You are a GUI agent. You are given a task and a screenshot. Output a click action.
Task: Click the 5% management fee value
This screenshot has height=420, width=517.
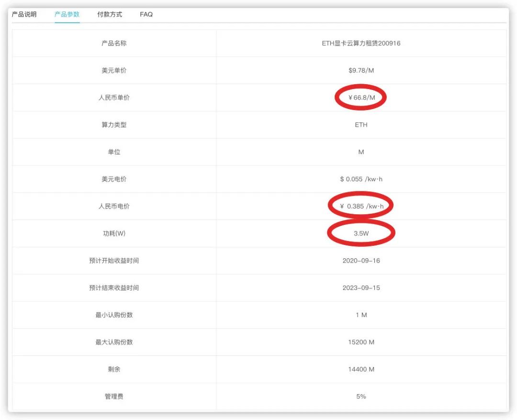[x=361, y=397]
